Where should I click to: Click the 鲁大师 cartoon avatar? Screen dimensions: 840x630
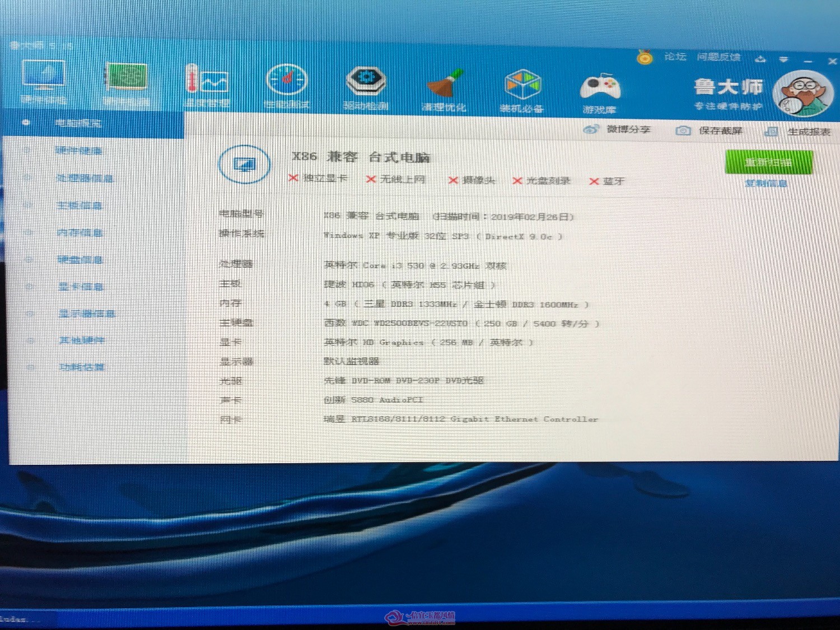(802, 94)
